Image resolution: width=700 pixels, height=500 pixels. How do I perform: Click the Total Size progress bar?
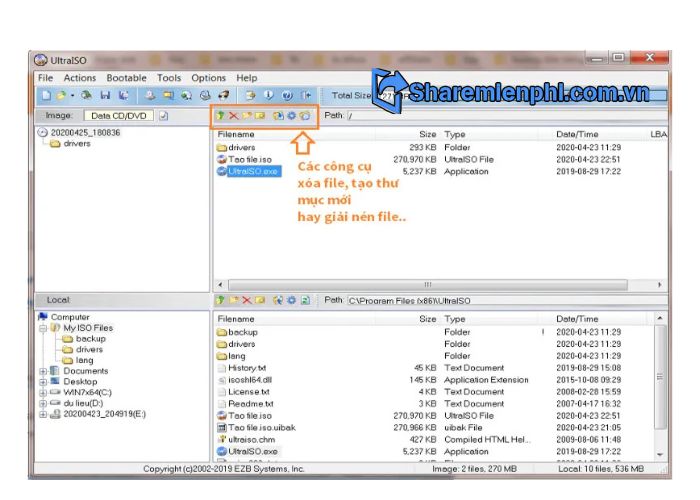click(x=522, y=95)
